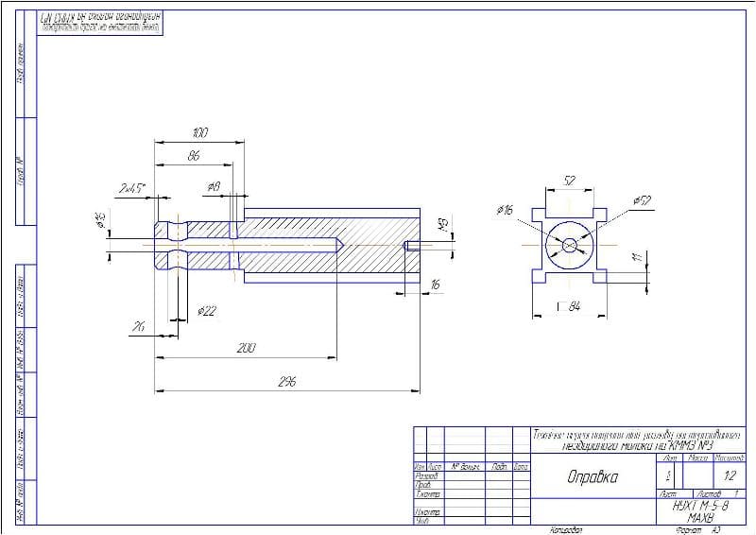The width and height of the screenshot is (756, 535).
Task: Click the 100 length dimension value
Action: click(x=199, y=132)
